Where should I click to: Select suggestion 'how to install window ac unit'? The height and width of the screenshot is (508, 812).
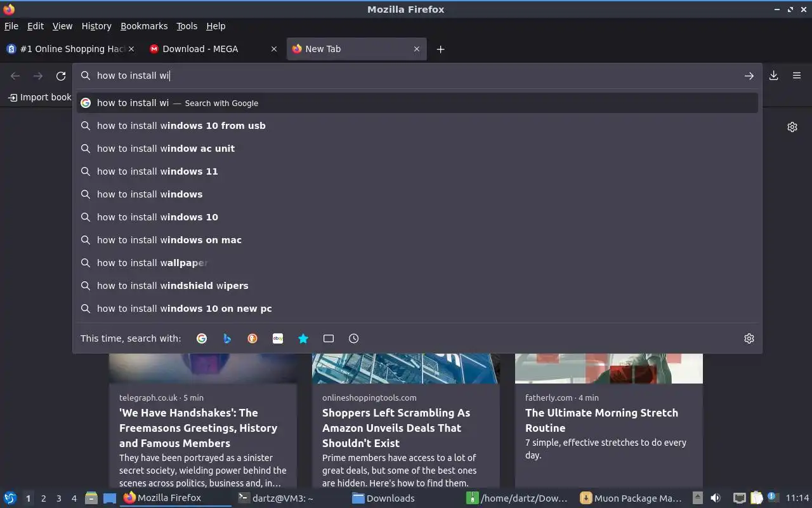[x=417, y=149]
